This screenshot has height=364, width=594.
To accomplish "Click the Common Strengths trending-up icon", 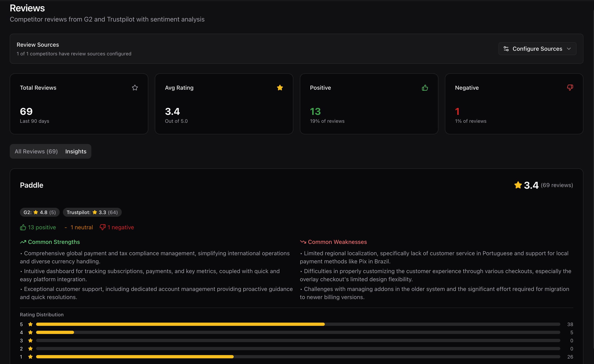I will [x=23, y=242].
